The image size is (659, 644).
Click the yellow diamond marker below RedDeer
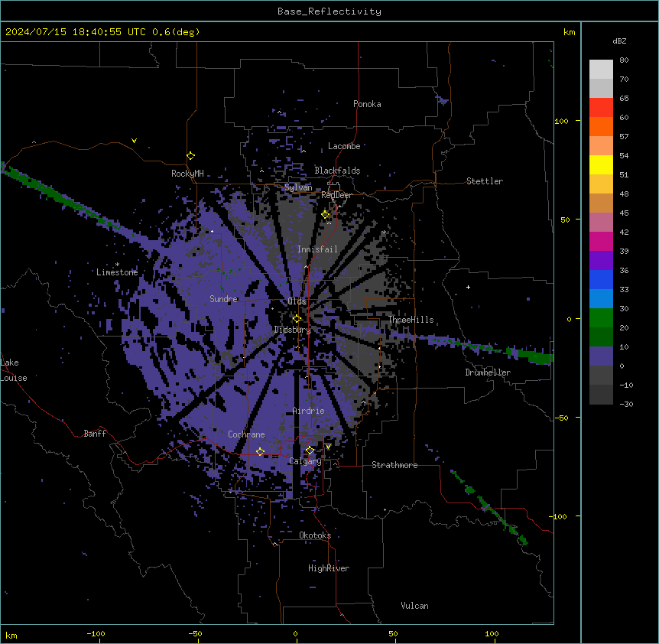pyautogui.click(x=326, y=215)
